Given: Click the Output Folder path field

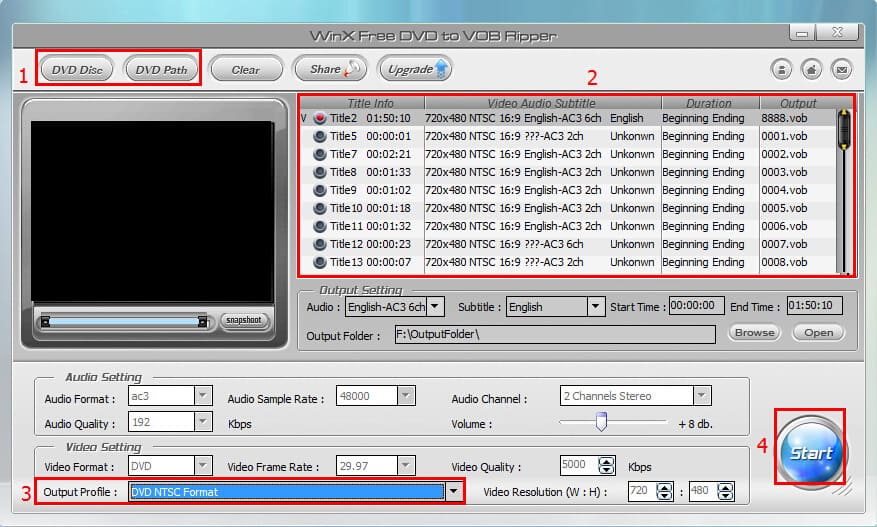Looking at the screenshot, I should (x=555, y=335).
